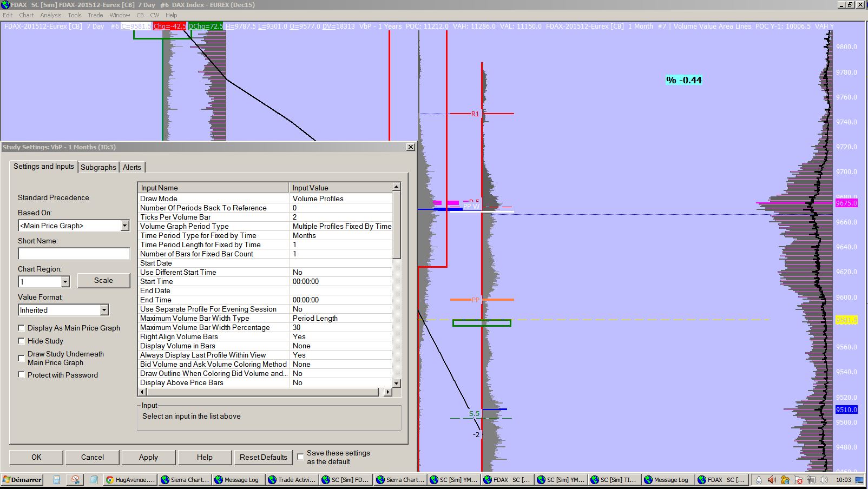The image size is (868, 489).
Task: Open the Based On dropdown
Action: coord(124,226)
